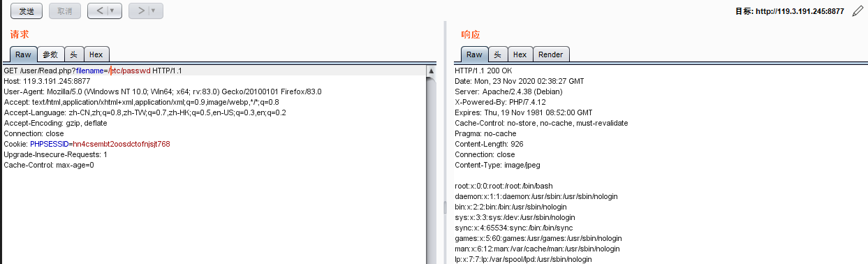Open the response Render tab

pos(550,54)
